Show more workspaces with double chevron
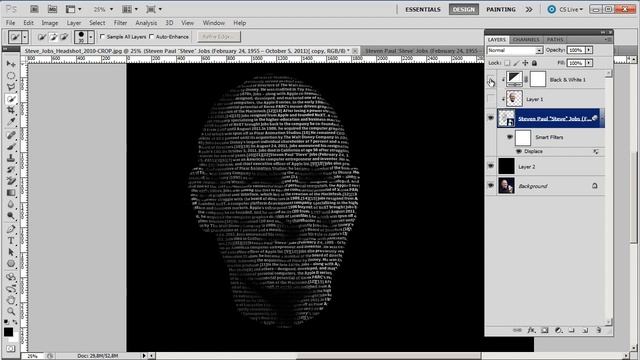640x360 pixels. [x=529, y=9]
